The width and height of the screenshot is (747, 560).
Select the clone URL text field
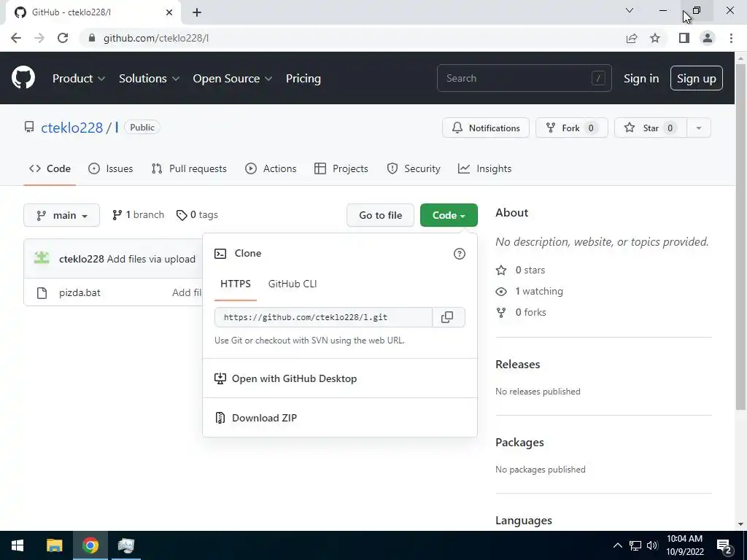323,317
